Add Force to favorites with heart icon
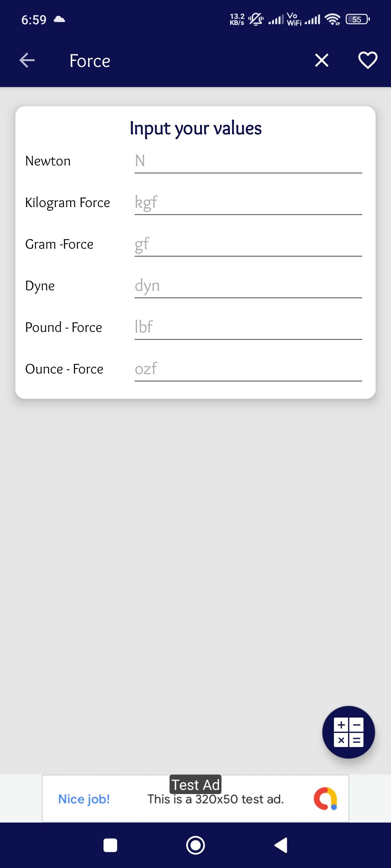391x868 pixels. (367, 61)
